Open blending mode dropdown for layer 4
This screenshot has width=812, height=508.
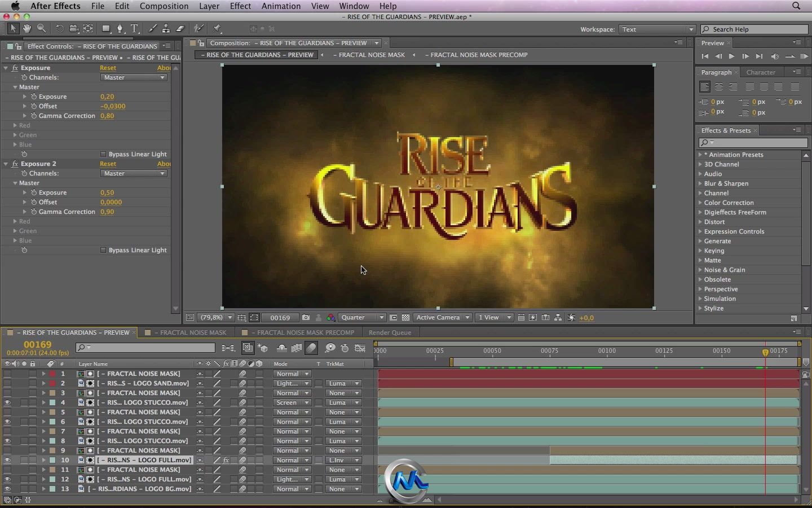click(292, 402)
